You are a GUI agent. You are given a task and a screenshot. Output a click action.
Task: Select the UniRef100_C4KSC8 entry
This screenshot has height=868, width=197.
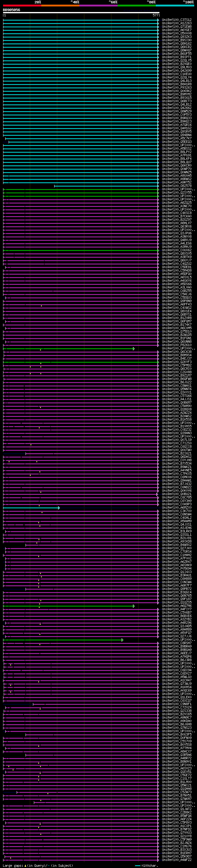click(177, 213)
